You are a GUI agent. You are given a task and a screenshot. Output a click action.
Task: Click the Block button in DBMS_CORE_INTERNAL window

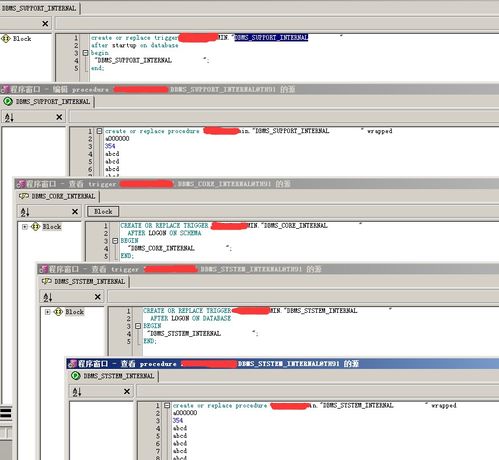pyautogui.click(x=103, y=212)
